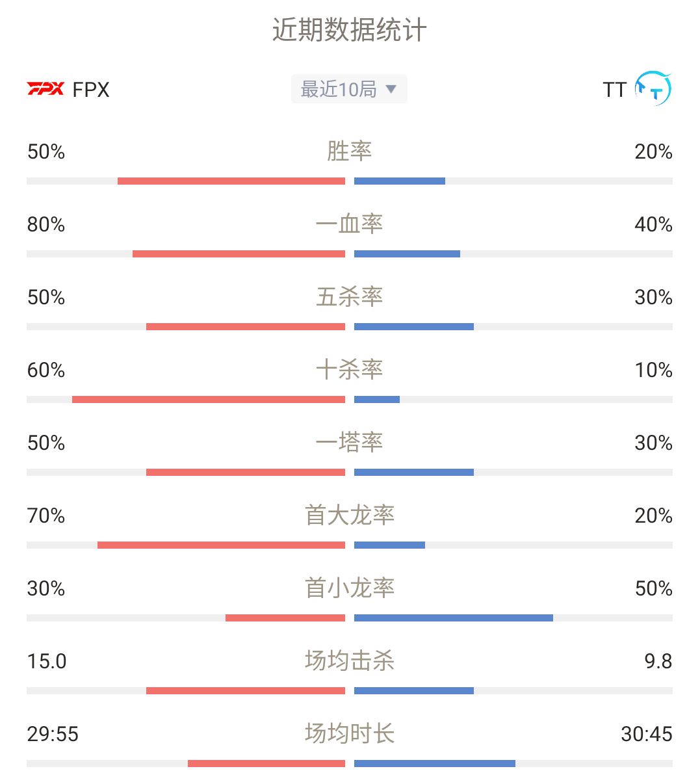Select the 五杀率 row label
The width and height of the screenshot is (700, 784).
tap(350, 296)
